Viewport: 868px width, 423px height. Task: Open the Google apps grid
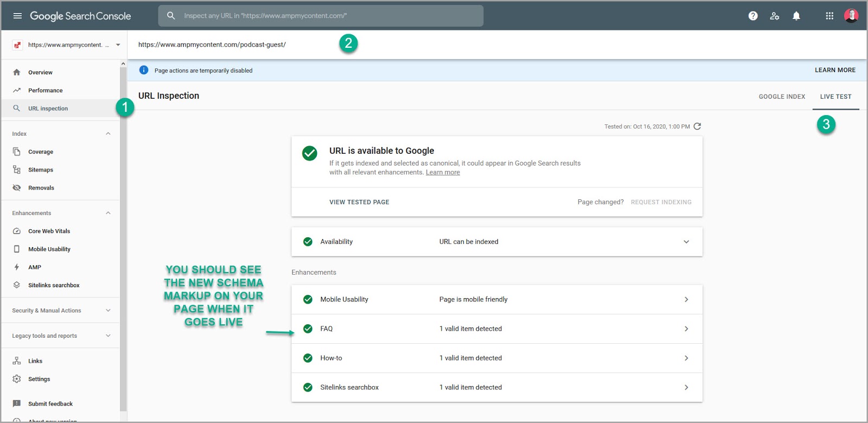tap(829, 16)
